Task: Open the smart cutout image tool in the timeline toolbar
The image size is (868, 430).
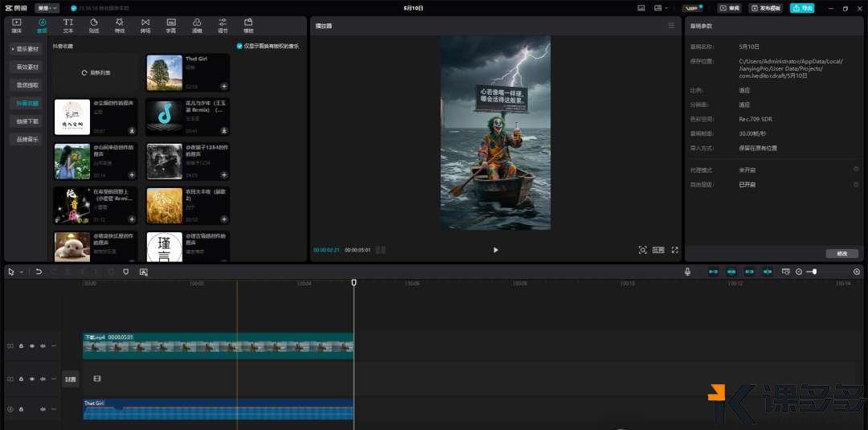Action: (143, 272)
